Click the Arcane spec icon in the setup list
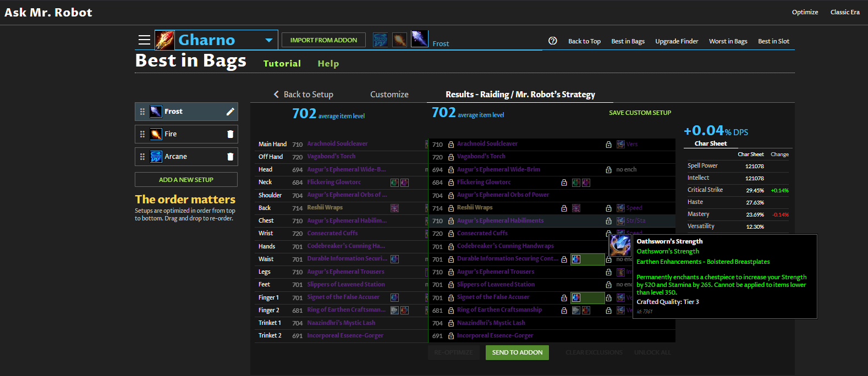The image size is (868, 376). (156, 157)
